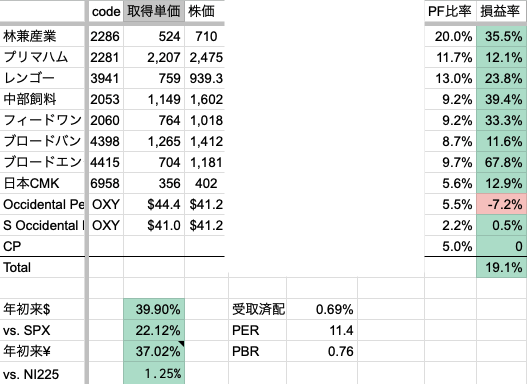The height and width of the screenshot is (384, 527).
Task: Click acquisition price $41.0
Action: click(x=154, y=225)
